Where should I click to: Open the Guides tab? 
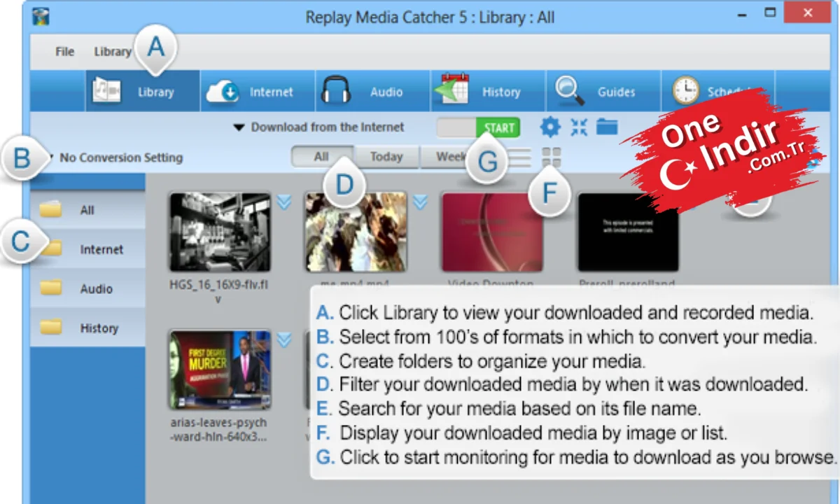click(x=603, y=92)
